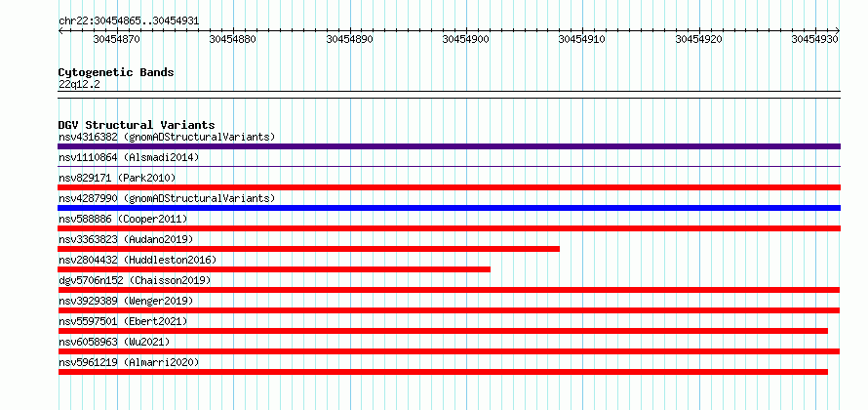Click the dark purple bar of nsv4316382
Screen dimensions: 868x410
449,146
